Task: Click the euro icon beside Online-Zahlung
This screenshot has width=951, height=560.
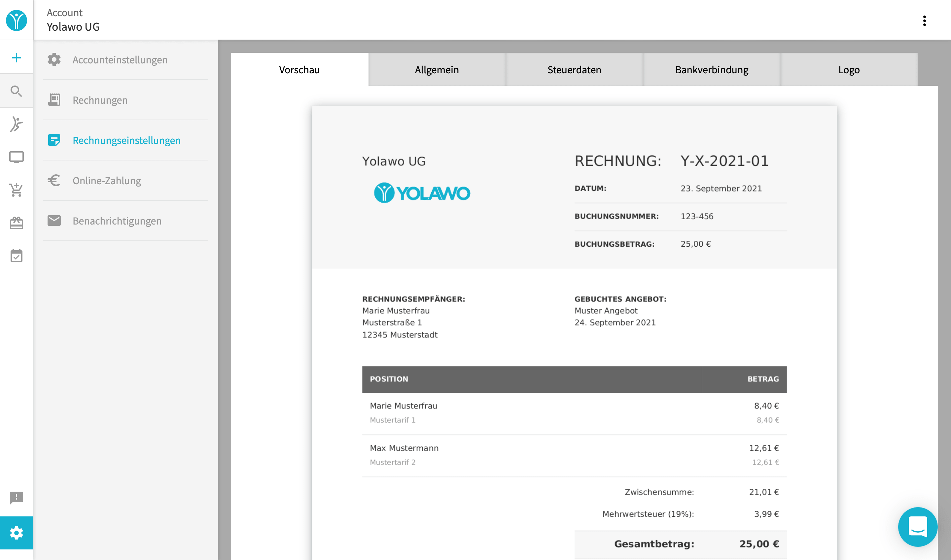Action: [54, 180]
